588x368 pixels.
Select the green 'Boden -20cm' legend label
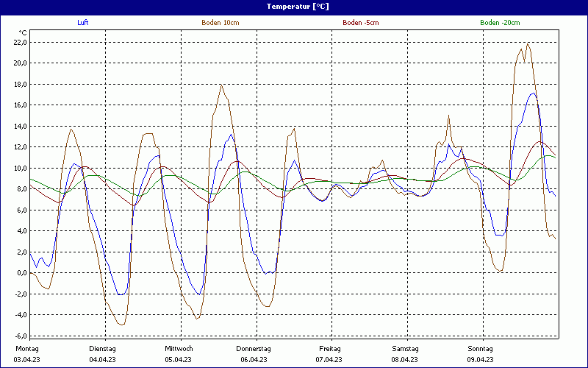(500, 23)
